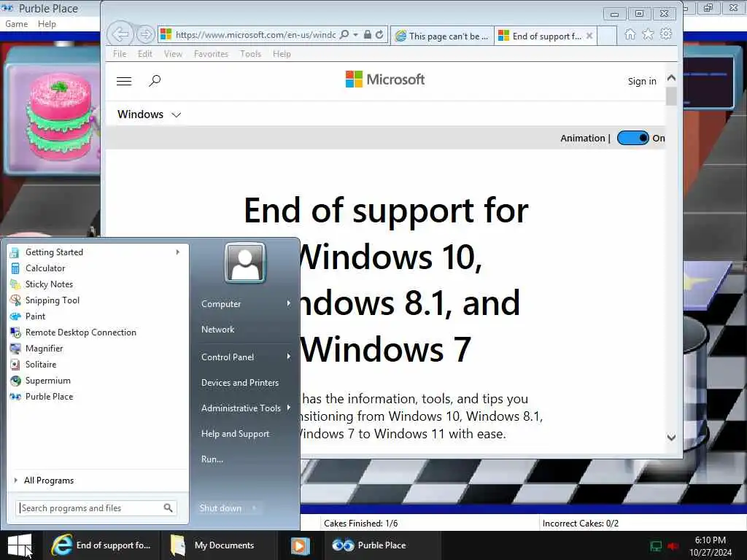Open Devices and Printers

click(x=239, y=383)
